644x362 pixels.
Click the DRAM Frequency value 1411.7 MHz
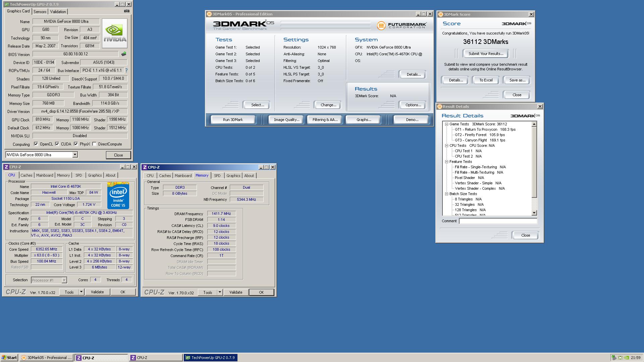click(221, 214)
